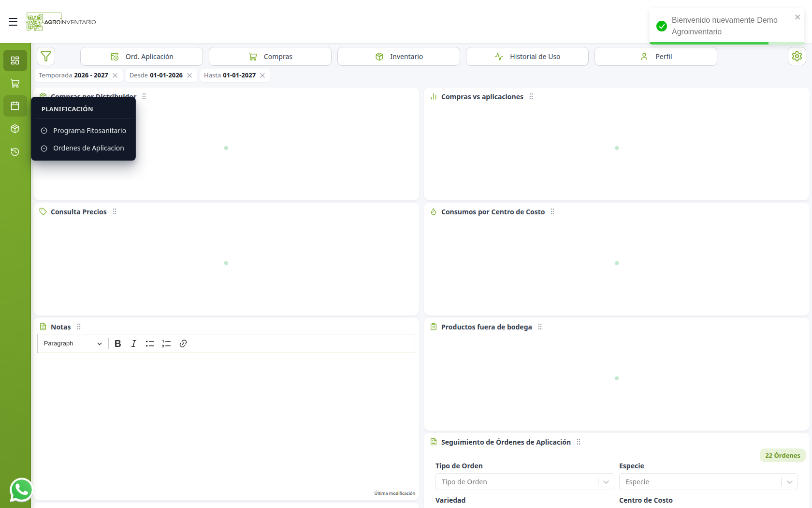Toggle italic in Notas editor
The image size is (812, 508).
pos(134,344)
